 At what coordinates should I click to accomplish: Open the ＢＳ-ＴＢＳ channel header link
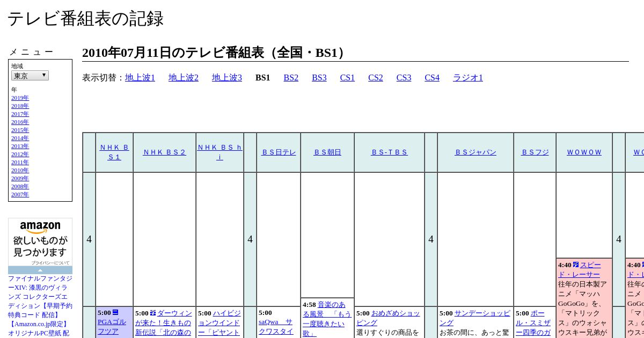[389, 152]
